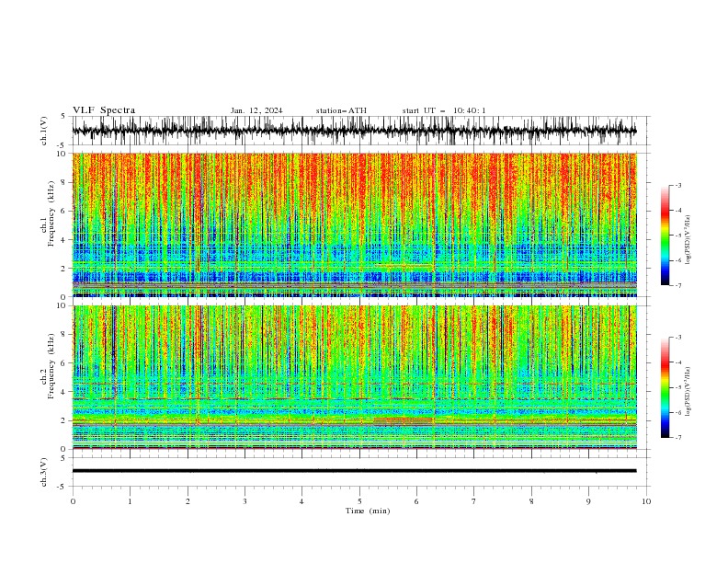Image resolution: width=728 pixels, height=563 pixels.
Task: Click the '-5' label on ch.2 colorbar
Action: (677, 387)
